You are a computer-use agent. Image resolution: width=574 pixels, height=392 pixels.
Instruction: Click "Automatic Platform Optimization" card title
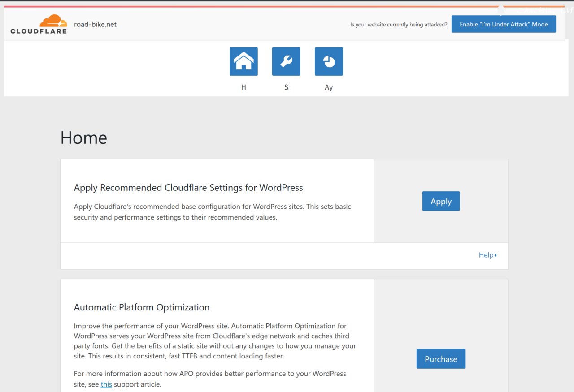tap(142, 307)
